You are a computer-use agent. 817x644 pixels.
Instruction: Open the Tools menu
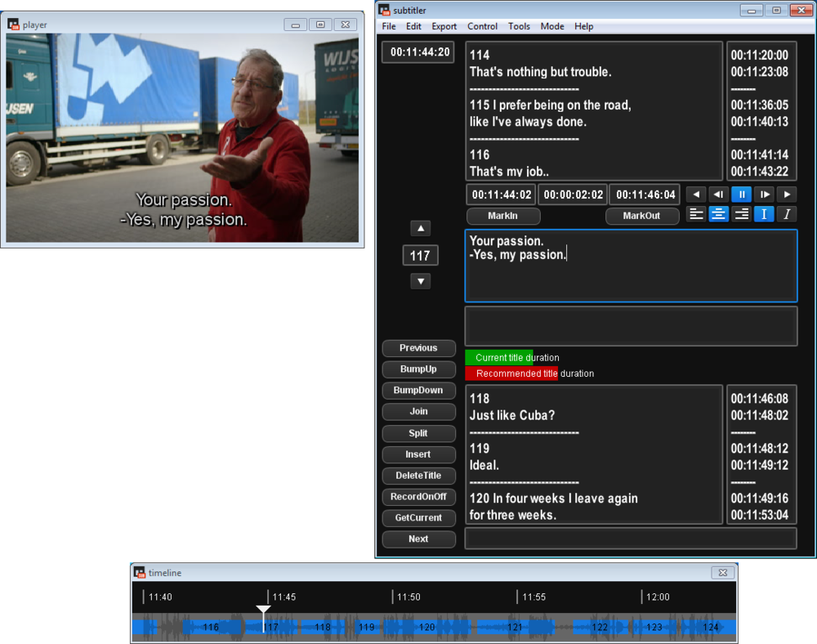(519, 26)
